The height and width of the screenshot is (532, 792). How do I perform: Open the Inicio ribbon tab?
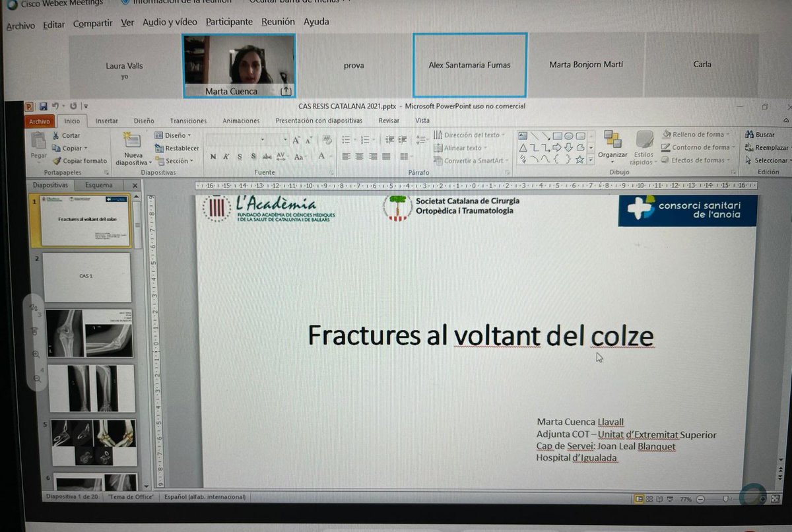click(73, 121)
